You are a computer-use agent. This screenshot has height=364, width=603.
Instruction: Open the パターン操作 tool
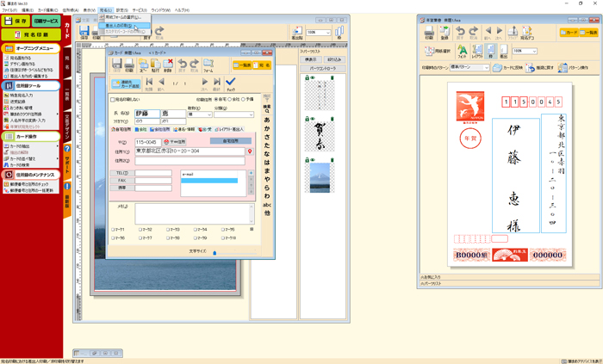pyautogui.click(x=564, y=67)
